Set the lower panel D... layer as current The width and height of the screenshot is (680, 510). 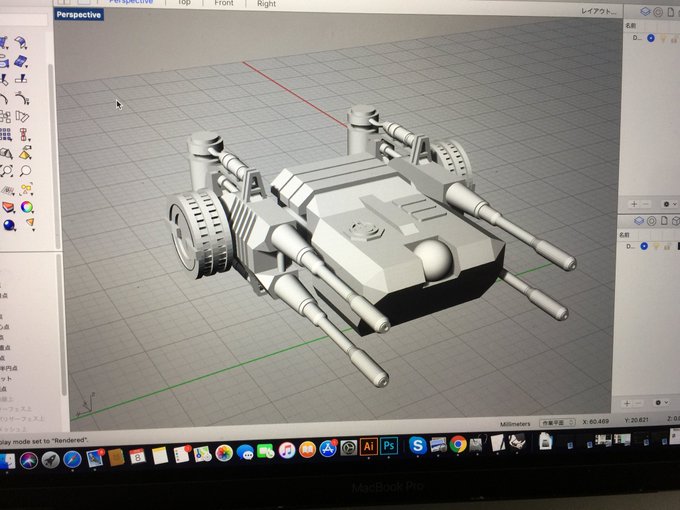tap(644, 246)
